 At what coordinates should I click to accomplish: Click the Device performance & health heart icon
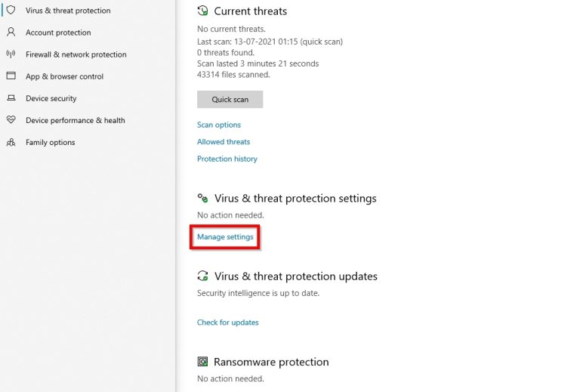coord(11,120)
